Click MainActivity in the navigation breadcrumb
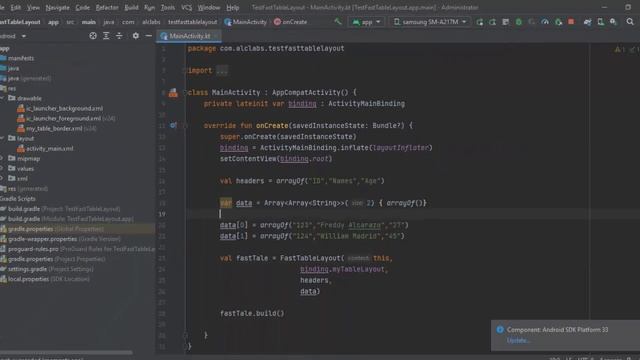This screenshot has height=360, width=640. pos(245,22)
